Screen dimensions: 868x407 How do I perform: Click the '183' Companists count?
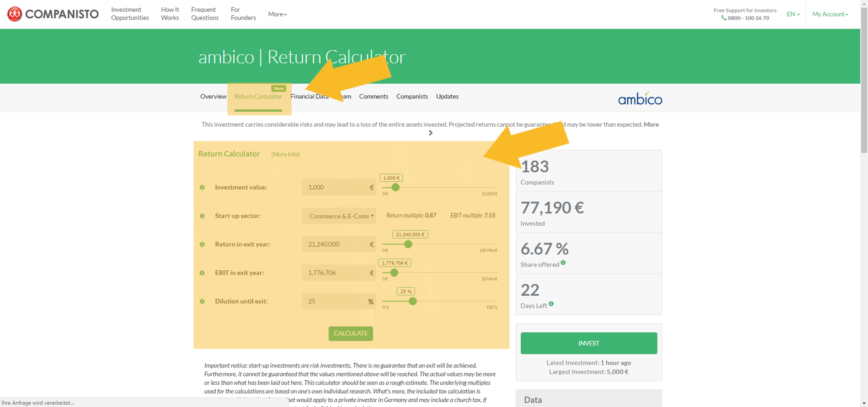click(535, 167)
